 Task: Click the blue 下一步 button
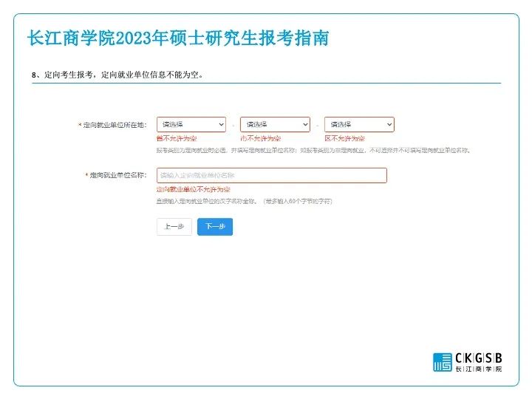[215, 227]
